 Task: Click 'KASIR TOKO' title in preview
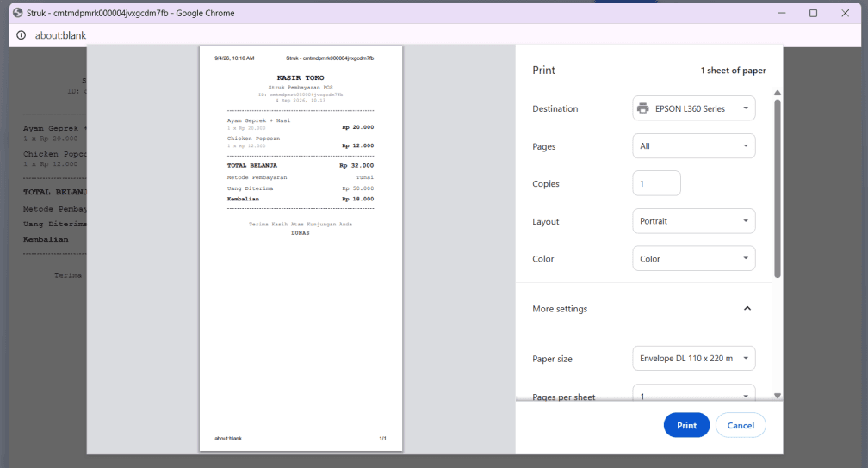click(x=301, y=78)
